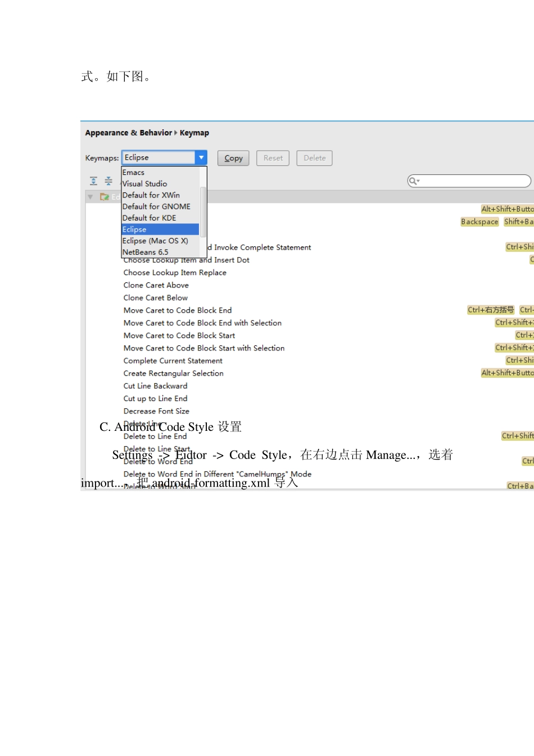Click the keymap search field

[469, 181]
